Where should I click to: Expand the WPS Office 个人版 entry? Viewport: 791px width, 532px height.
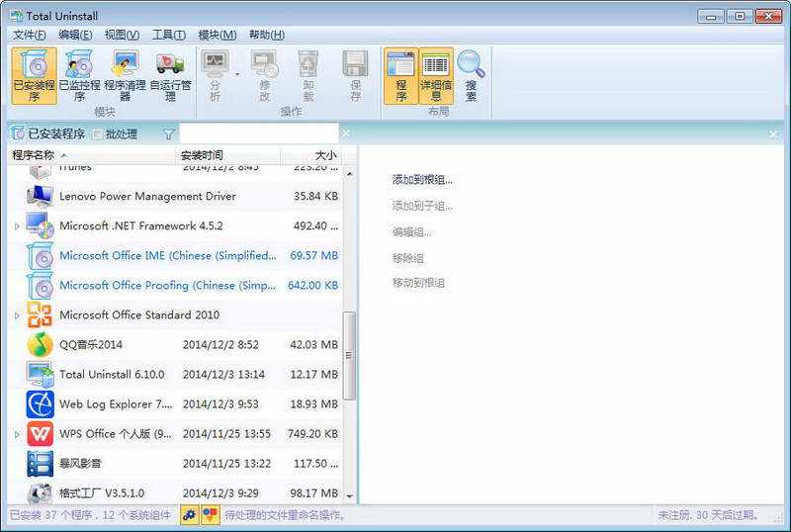(17, 434)
